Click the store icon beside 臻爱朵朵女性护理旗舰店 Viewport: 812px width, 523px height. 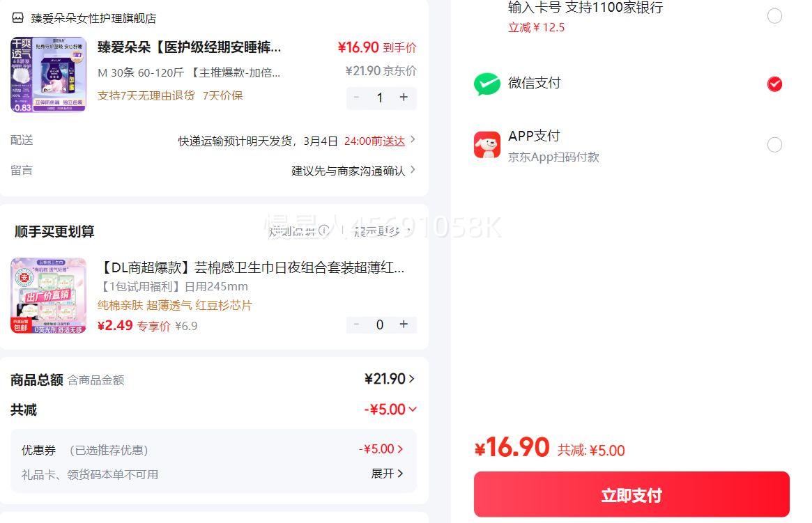pyautogui.click(x=17, y=18)
